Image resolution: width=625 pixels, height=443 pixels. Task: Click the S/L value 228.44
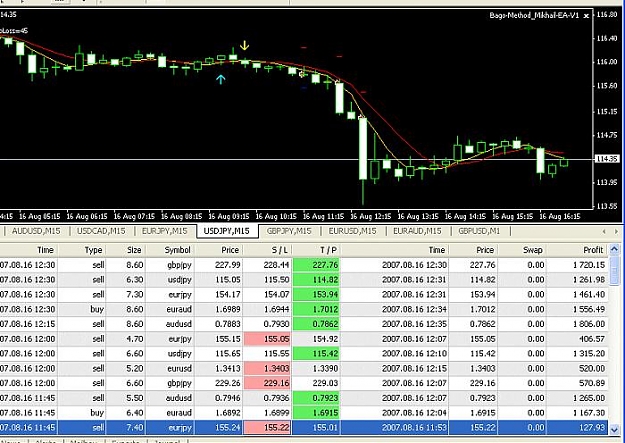276,265
